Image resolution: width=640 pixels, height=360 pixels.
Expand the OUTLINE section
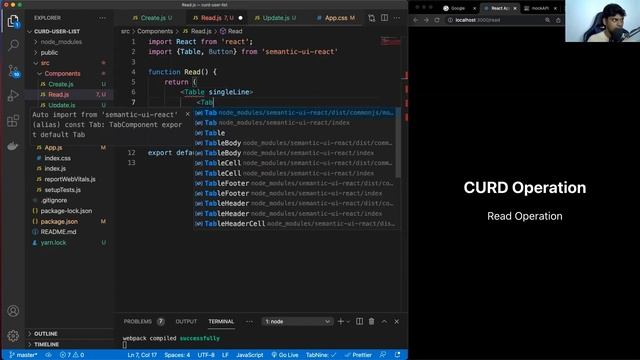point(45,334)
